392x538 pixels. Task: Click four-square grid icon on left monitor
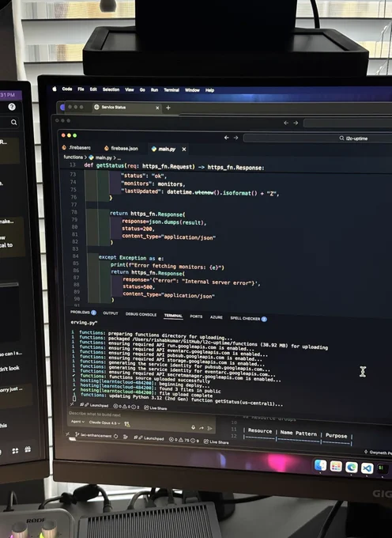click(15, 451)
